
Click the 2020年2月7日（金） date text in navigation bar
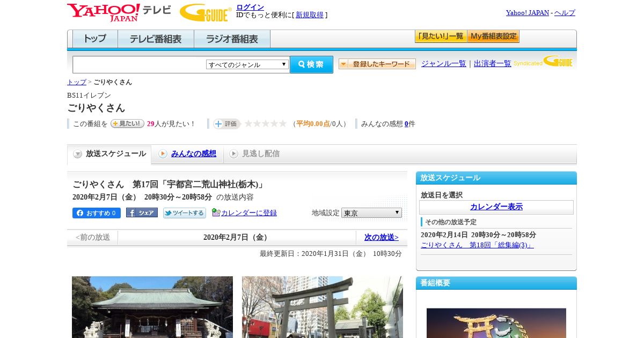click(237, 237)
